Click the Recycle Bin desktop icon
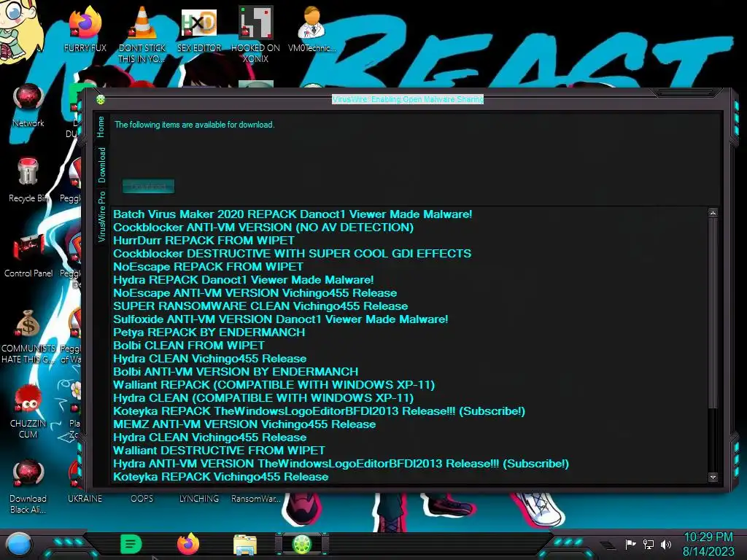The width and height of the screenshot is (747, 560). pyautogui.click(x=28, y=172)
